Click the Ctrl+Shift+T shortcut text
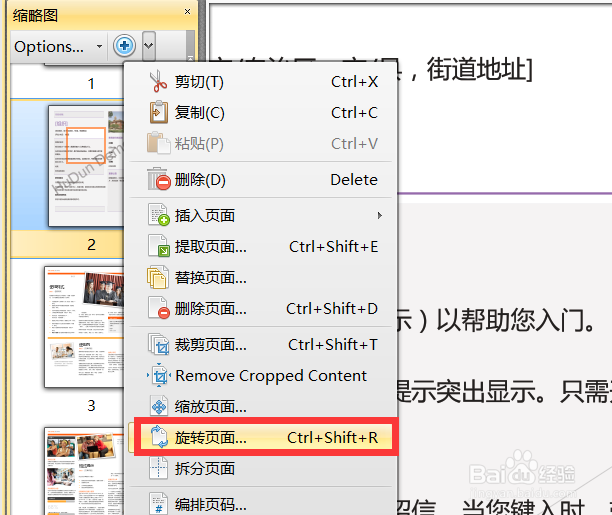The height and width of the screenshot is (515, 612). [x=333, y=344]
